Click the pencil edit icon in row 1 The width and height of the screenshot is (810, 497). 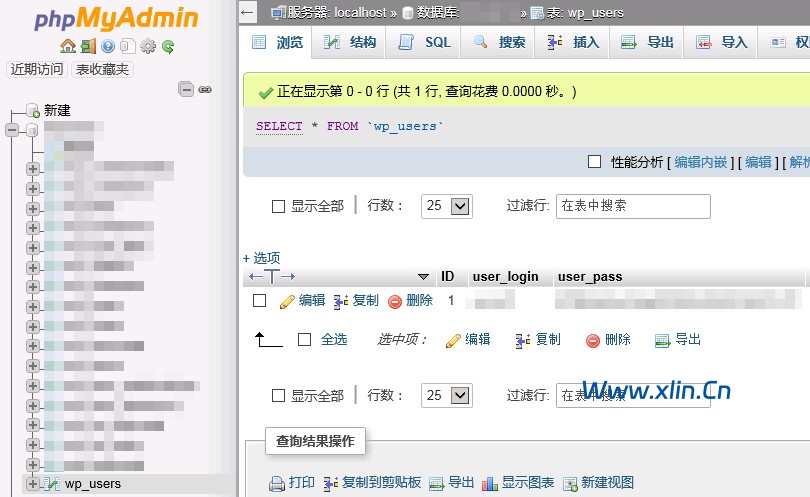pos(287,300)
